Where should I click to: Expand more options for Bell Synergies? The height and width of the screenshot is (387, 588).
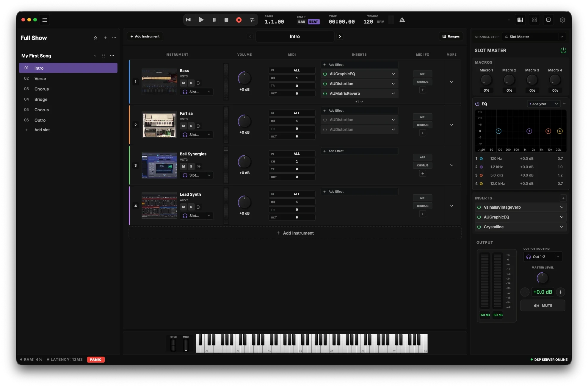(x=451, y=165)
